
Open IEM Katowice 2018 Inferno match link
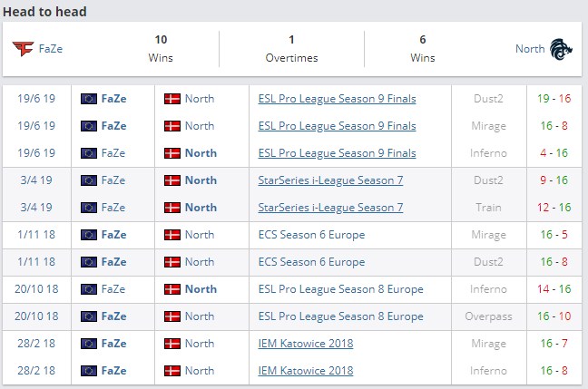tap(306, 370)
